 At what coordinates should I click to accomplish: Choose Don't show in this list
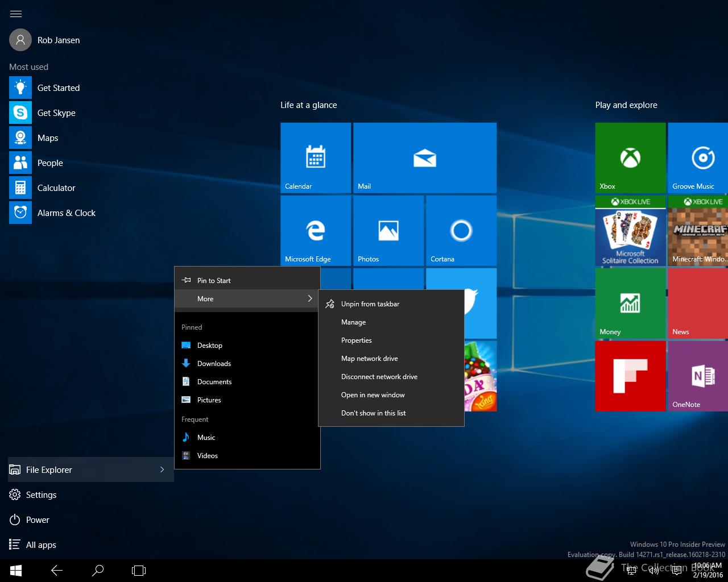coord(391,413)
